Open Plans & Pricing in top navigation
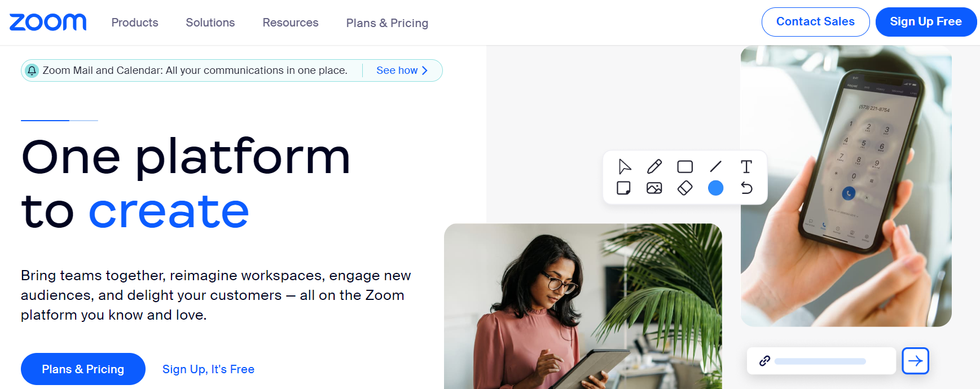This screenshot has width=980, height=389. coord(387,23)
